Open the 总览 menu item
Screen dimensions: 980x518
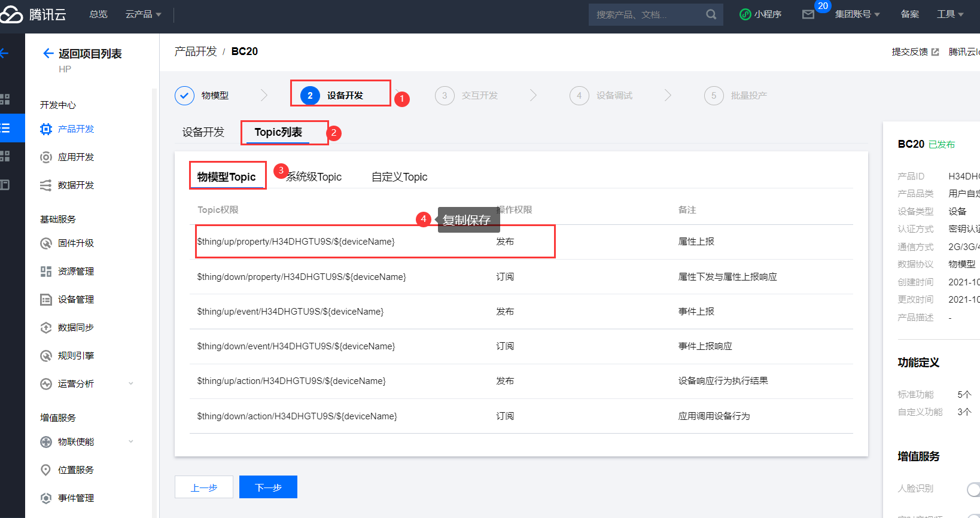click(98, 14)
